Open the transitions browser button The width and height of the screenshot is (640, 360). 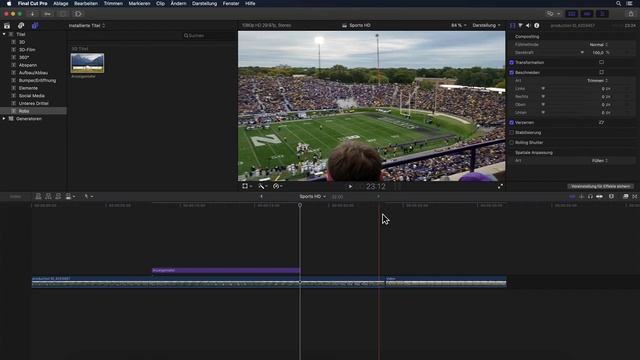click(x=635, y=196)
